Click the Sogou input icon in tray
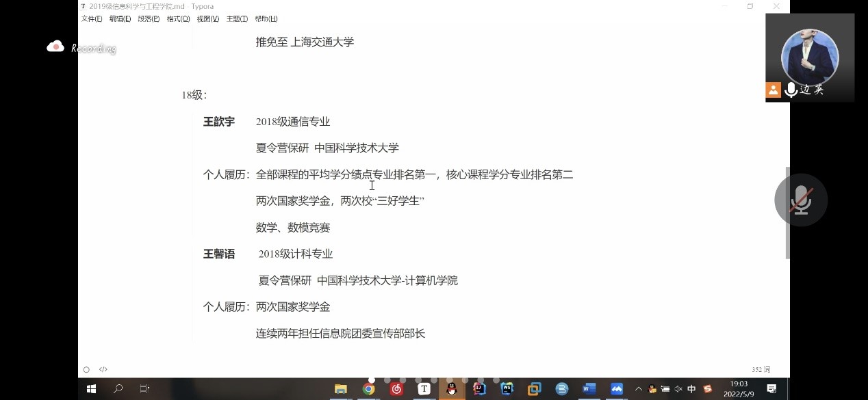 (x=708, y=389)
